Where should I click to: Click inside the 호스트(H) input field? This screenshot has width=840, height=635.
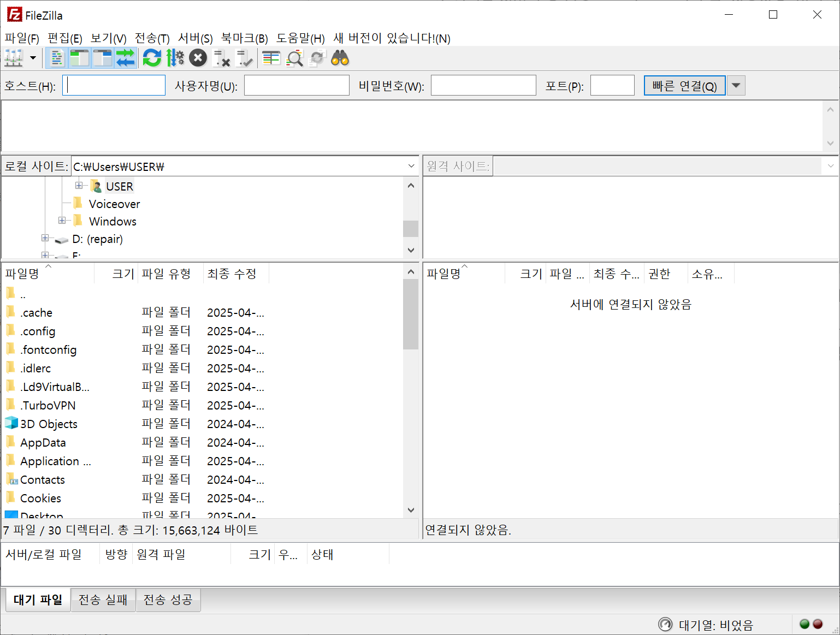[x=114, y=85]
